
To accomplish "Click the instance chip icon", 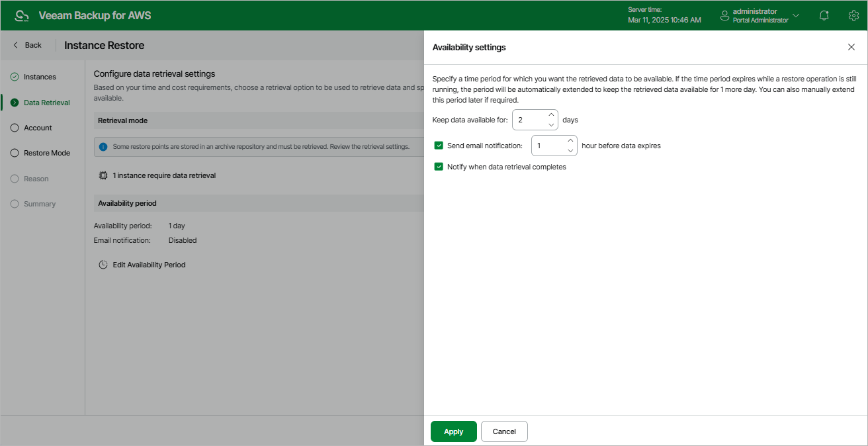I will click(x=103, y=175).
